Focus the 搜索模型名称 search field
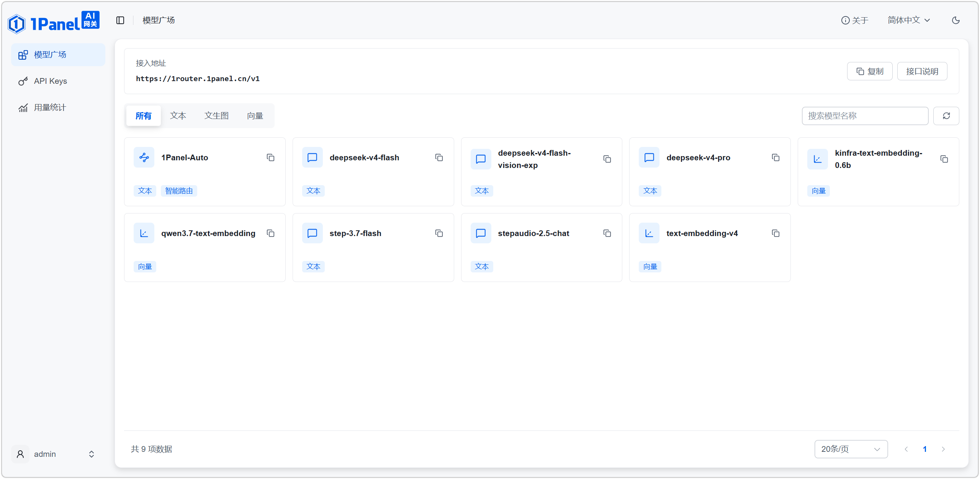The height and width of the screenshot is (479, 980). [865, 116]
